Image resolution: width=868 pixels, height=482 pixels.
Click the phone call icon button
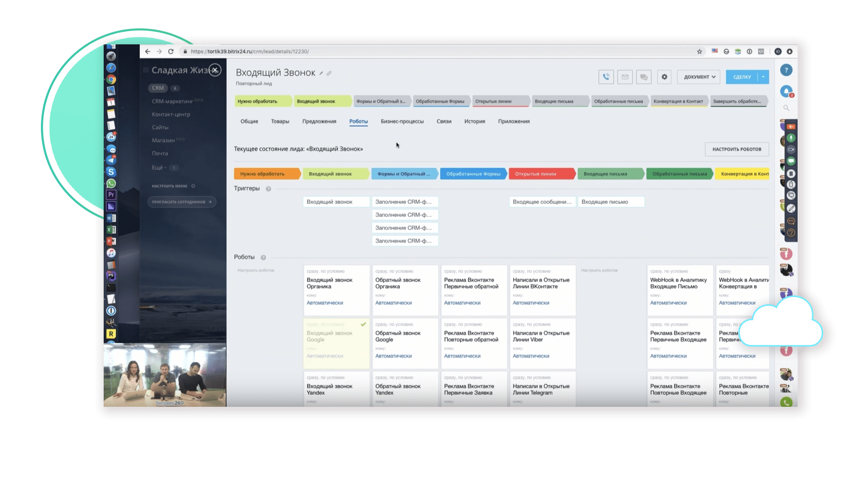pos(606,77)
